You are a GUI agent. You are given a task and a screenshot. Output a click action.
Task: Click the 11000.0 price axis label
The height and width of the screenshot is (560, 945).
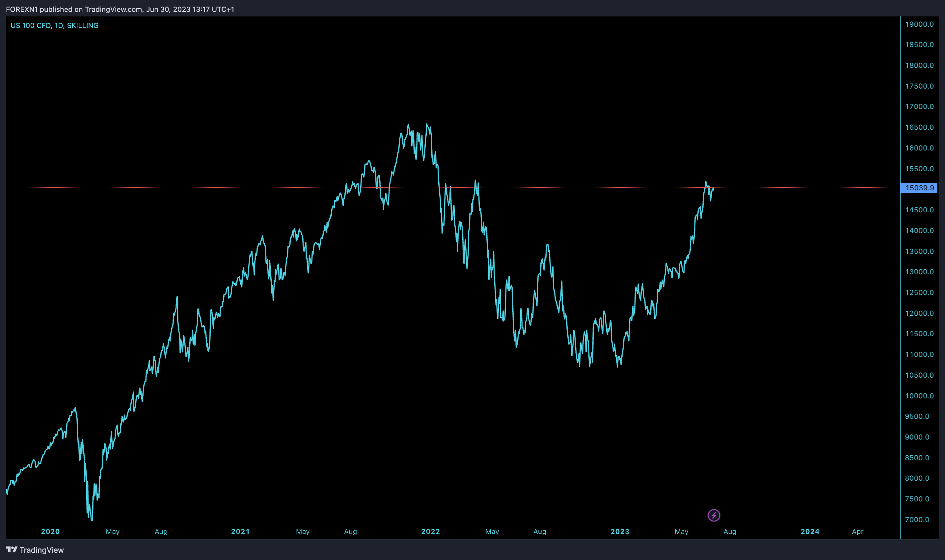[919, 354]
